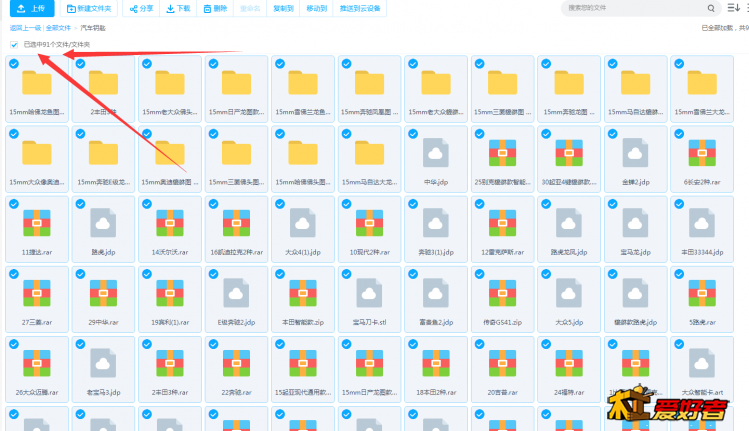Click the search magnifier icon

(x=711, y=8)
